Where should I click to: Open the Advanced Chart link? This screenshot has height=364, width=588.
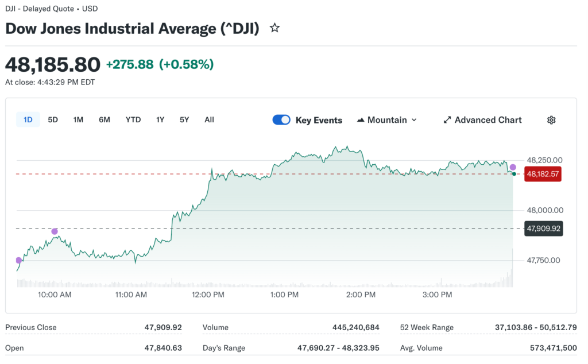pos(488,120)
